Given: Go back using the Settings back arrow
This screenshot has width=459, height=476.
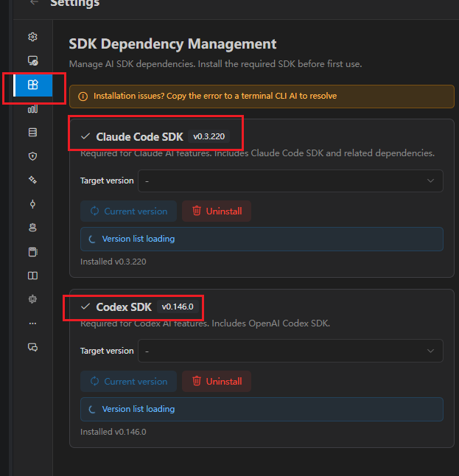Looking at the screenshot, I should click(x=34, y=2).
